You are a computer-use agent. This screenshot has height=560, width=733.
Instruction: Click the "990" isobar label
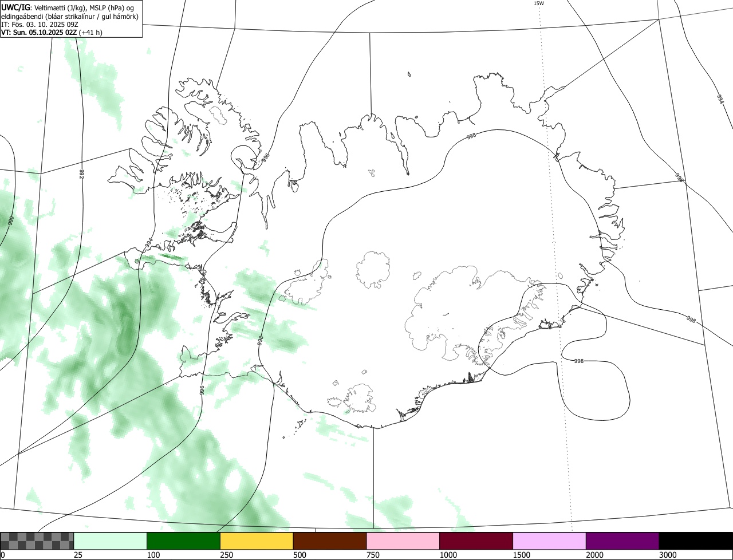11,221
